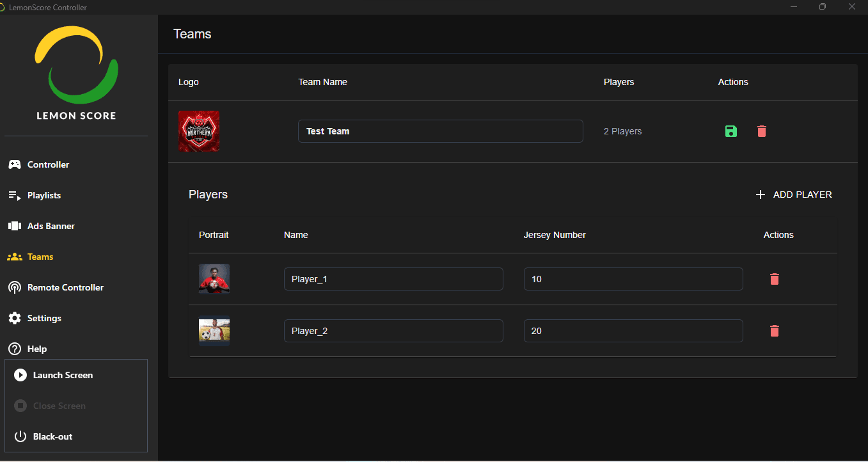868x462 pixels.
Task: Select the Test Team name field
Action: [440, 131]
